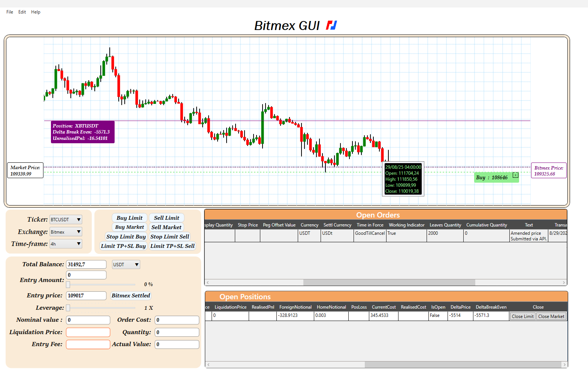This screenshot has height=384, width=588.
Task: Click the Limit TP+SL Buy button
Action: (123, 246)
